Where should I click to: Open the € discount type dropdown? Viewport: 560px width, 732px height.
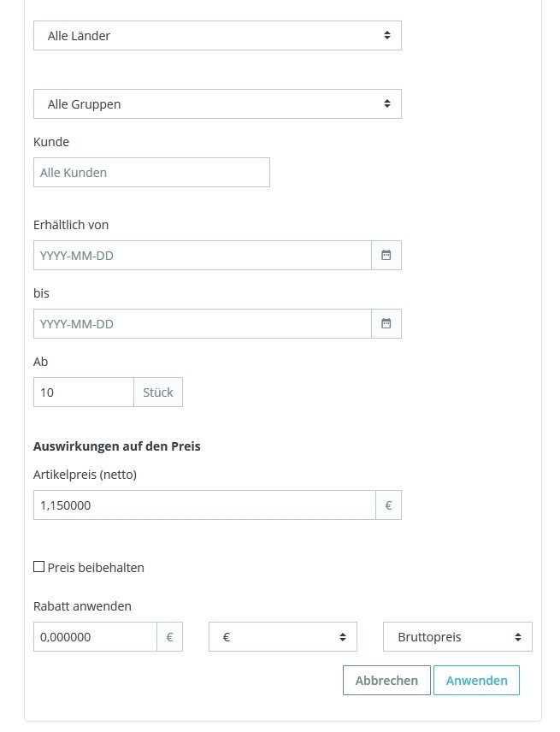[x=283, y=637]
